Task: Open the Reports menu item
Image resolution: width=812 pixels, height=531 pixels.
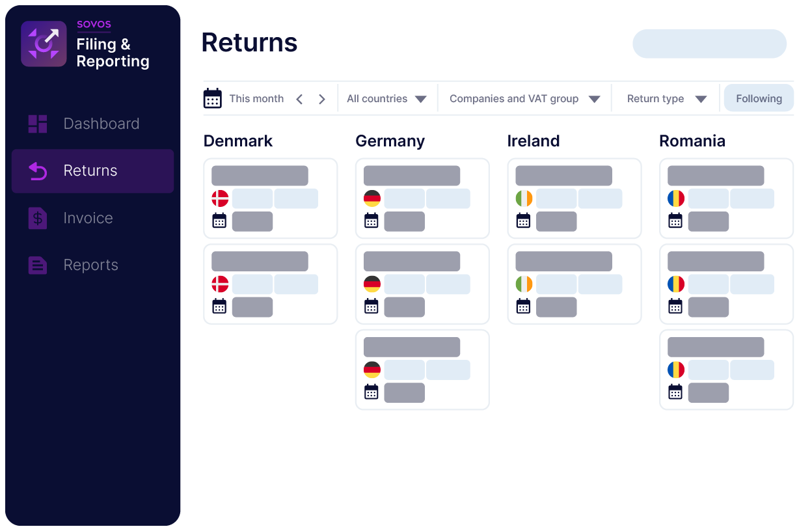Action: [90, 265]
